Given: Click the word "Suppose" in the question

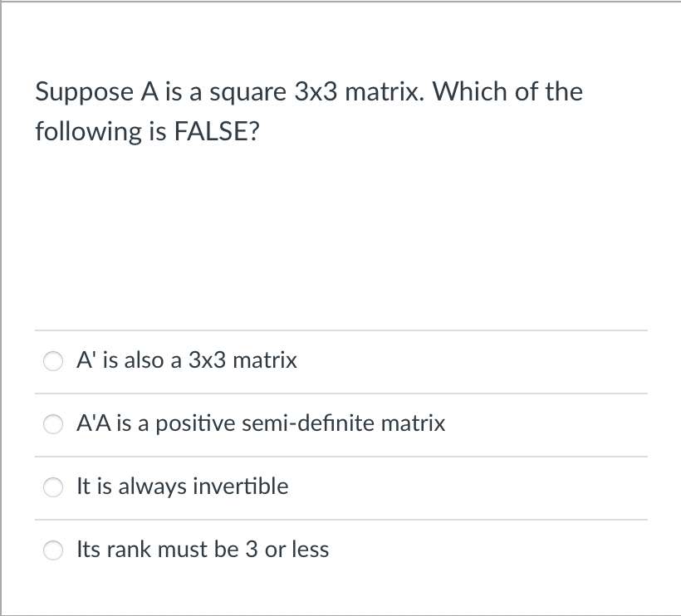Looking at the screenshot, I should pos(84,92).
